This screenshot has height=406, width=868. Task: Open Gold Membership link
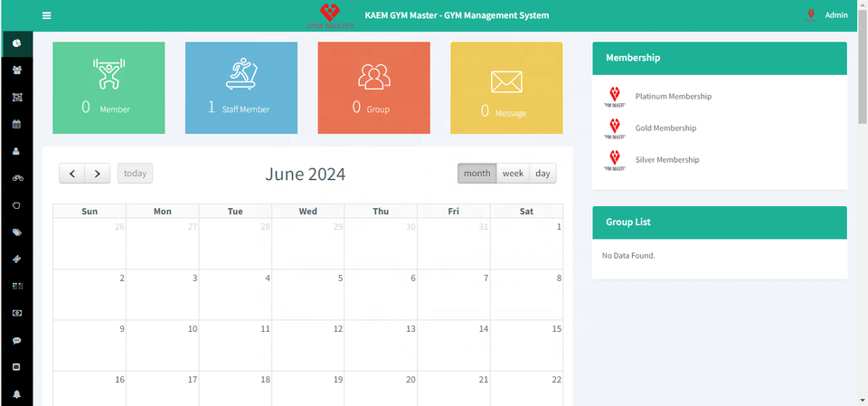pos(665,127)
